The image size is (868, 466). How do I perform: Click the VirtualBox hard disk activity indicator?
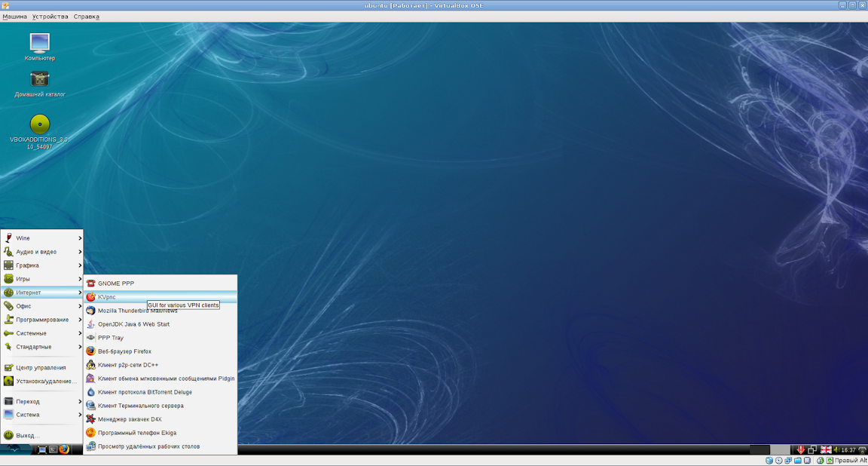tap(769, 461)
